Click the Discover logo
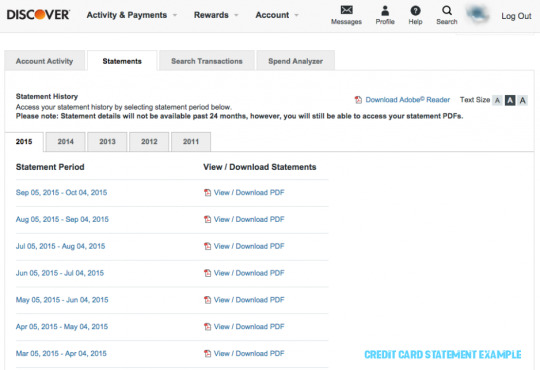This screenshot has height=370, width=540. tap(38, 15)
